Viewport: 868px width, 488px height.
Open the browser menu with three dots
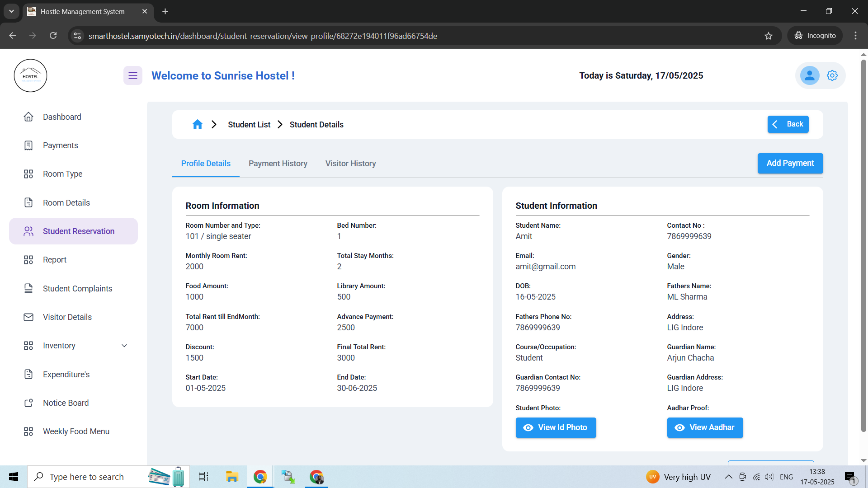point(855,35)
